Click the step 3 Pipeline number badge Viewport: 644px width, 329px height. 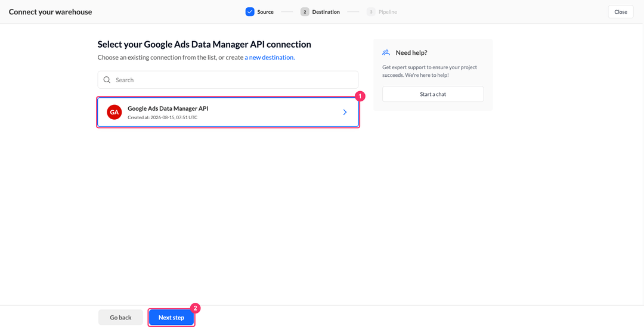pos(371,12)
